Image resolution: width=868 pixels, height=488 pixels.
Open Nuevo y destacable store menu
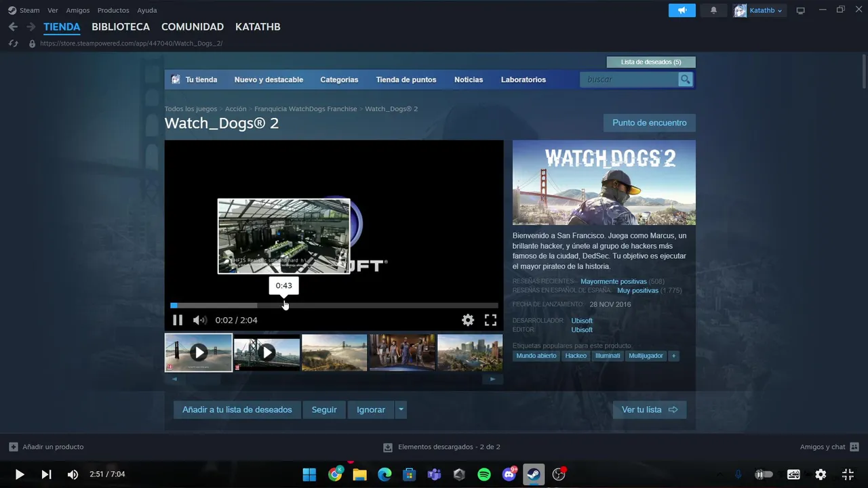(269, 79)
